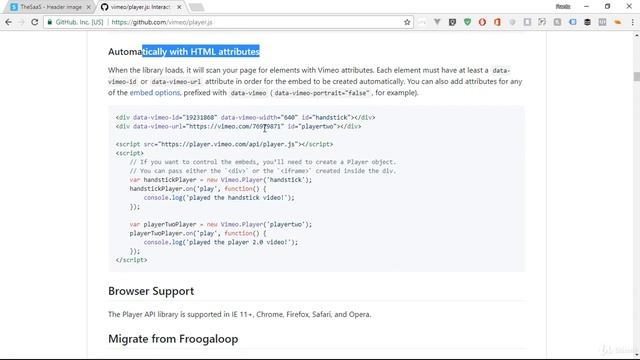Click the player.js script src line
Image resolution: width=640 pixels, height=360 pixels.
[x=224, y=144]
